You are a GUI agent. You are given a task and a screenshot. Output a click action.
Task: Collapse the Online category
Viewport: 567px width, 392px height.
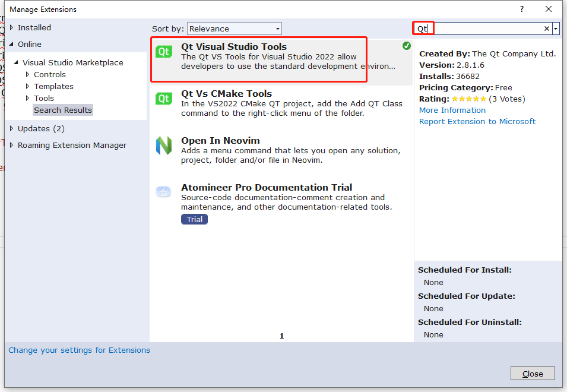point(11,44)
